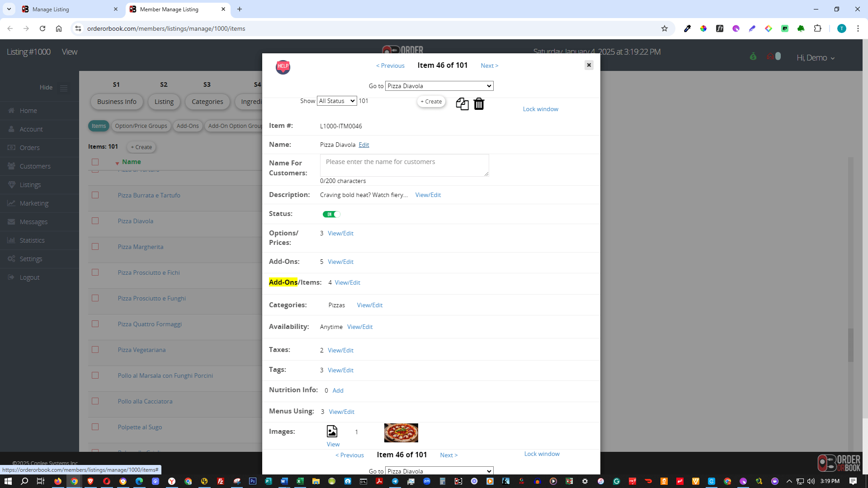Check the Pizza Diavola row checkbox
Viewport: 868px width, 488px height.
[95, 221]
